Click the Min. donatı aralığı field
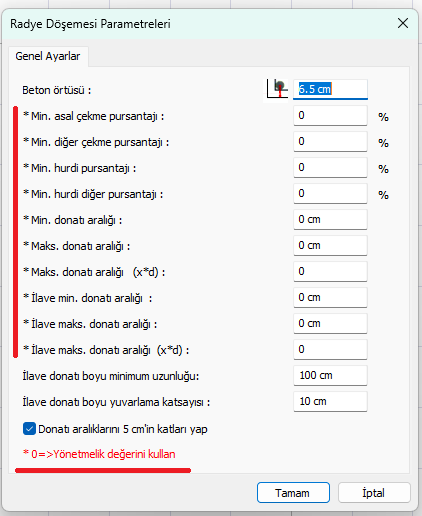Image resolution: width=422 pixels, height=516 pixels. [x=330, y=220]
